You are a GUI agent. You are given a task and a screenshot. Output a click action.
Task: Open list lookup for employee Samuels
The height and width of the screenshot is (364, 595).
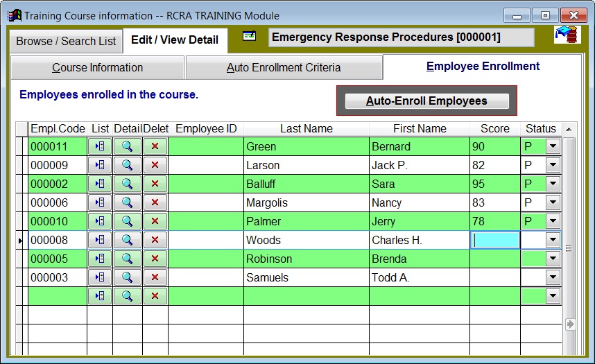[x=100, y=277]
